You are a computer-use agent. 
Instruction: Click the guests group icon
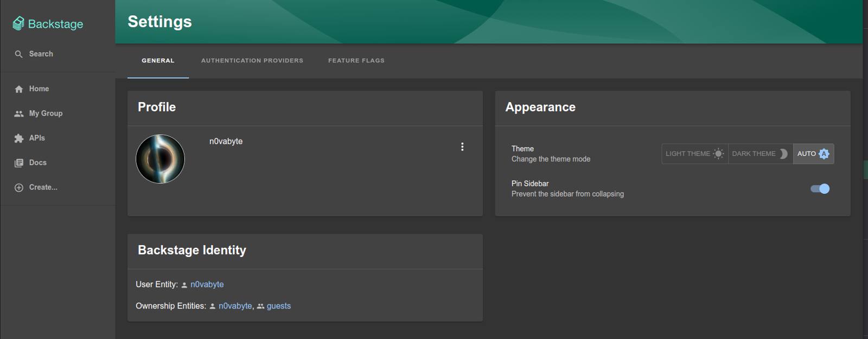[x=260, y=306]
